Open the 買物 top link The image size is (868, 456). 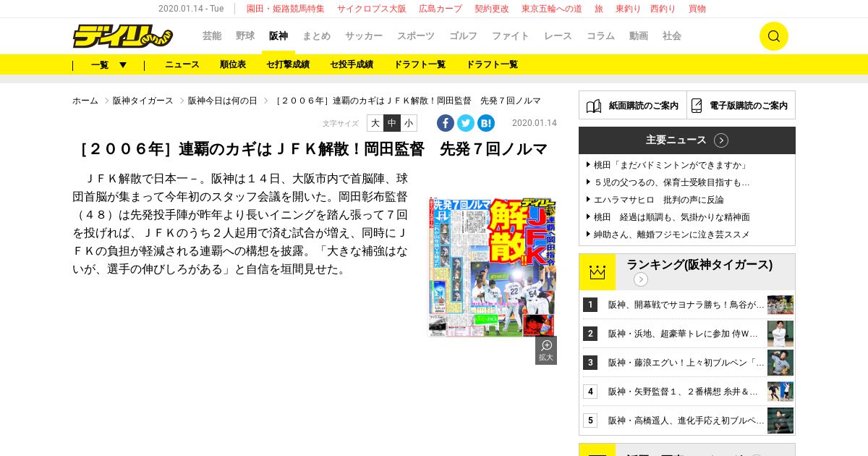pyautogui.click(x=697, y=9)
